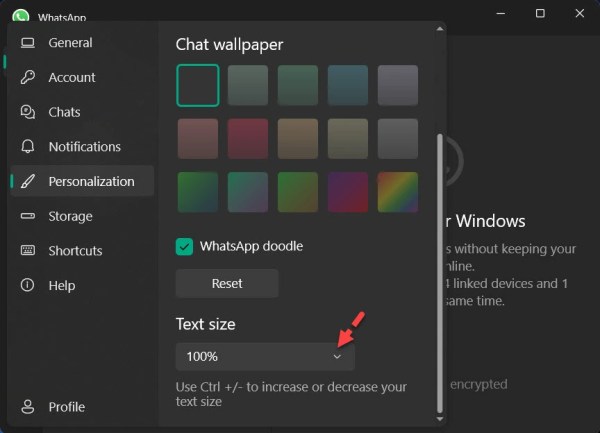Viewport: 600px width, 433px height.
Task: Click the Notifications bell icon
Action: (28, 147)
